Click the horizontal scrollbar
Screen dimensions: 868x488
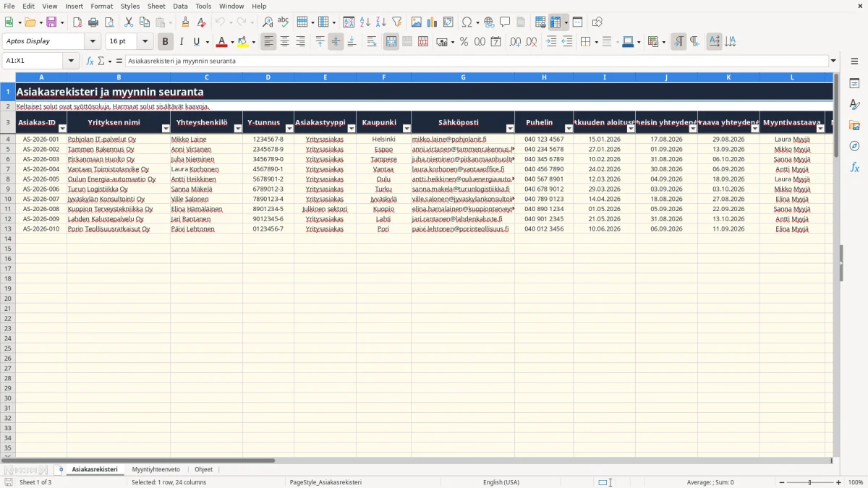pyautogui.click(x=137, y=461)
